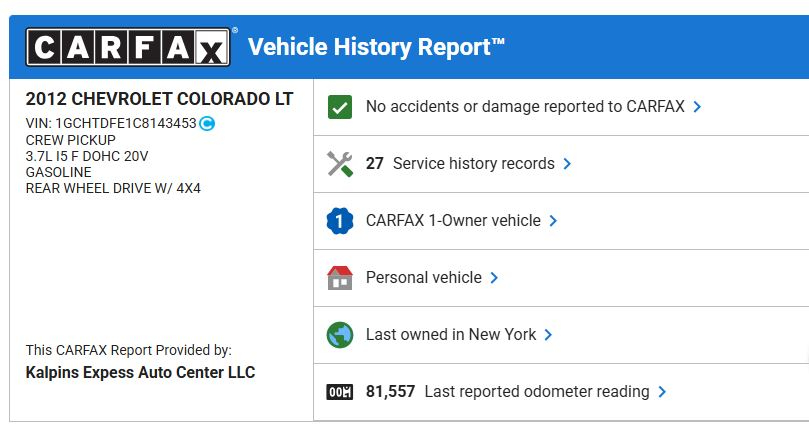
Task: Expand the chevron next to No accidents reported
Action: (697, 107)
